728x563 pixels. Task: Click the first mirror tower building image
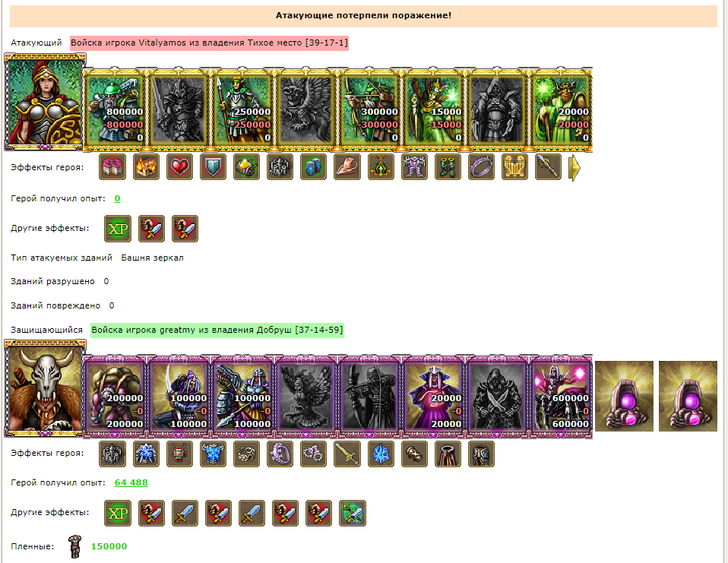tap(624, 397)
